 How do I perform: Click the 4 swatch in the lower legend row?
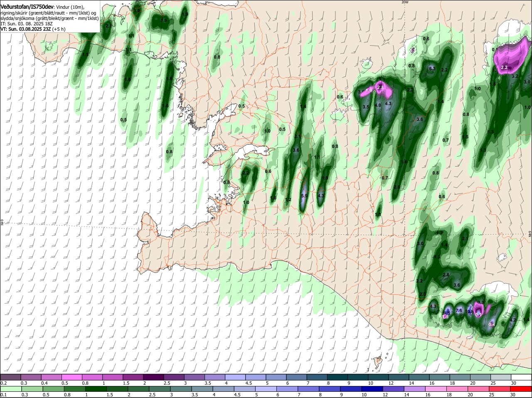click(223, 389)
